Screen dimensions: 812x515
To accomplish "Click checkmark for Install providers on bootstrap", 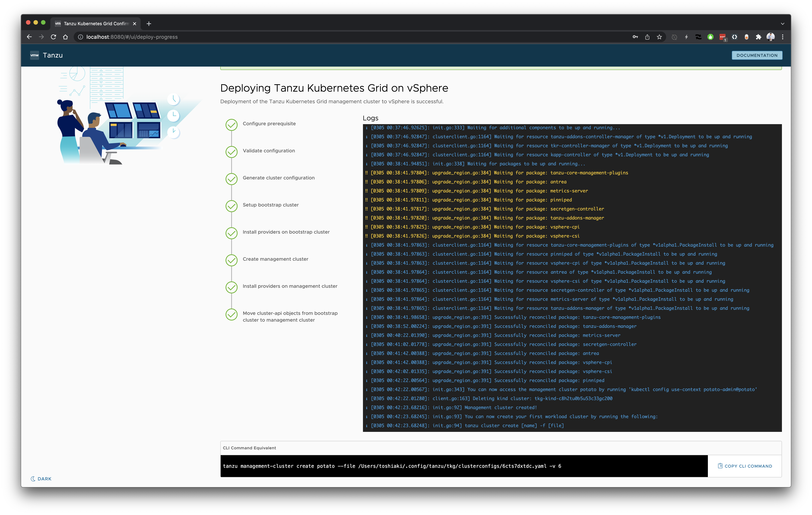I will coord(232,233).
